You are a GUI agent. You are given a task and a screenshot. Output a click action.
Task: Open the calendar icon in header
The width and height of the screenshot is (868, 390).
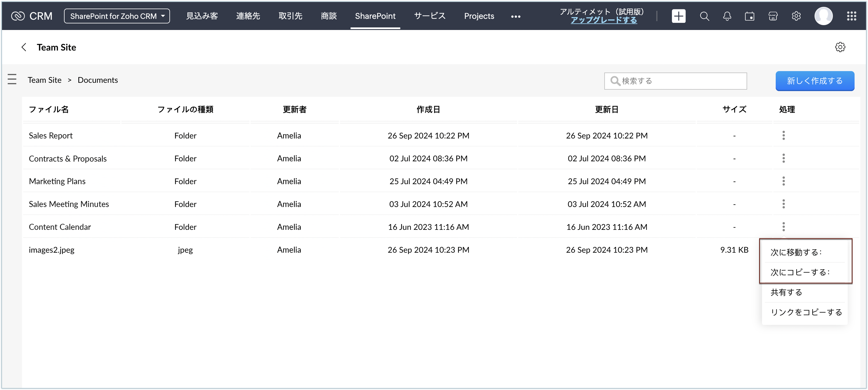tap(749, 16)
